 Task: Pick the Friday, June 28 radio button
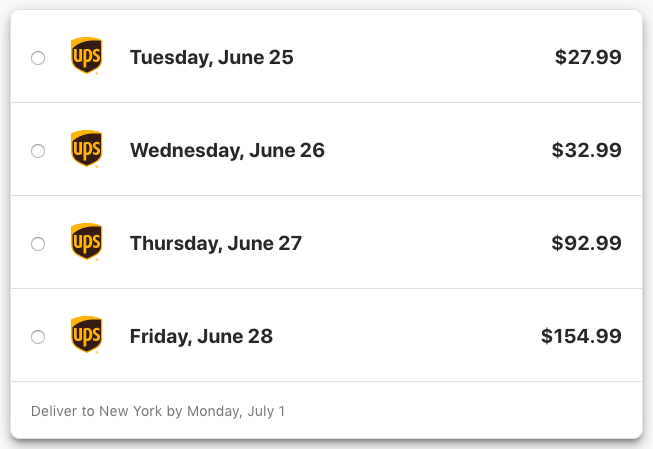[38, 337]
